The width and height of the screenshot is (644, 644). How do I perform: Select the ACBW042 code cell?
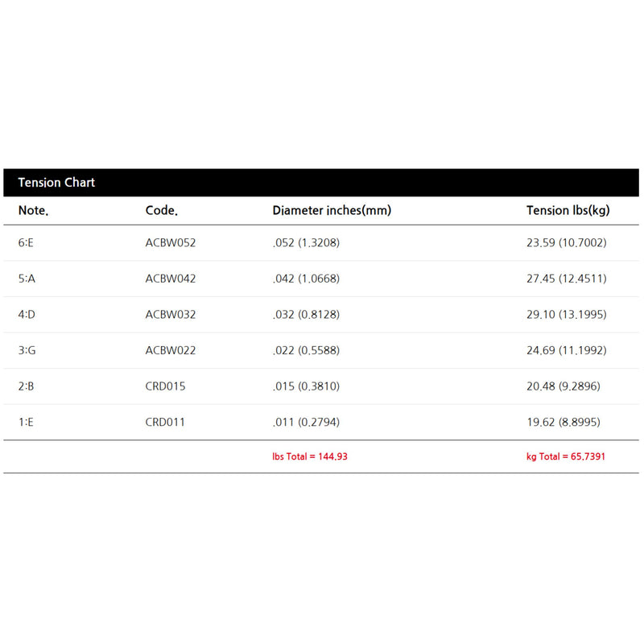[171, 279]
